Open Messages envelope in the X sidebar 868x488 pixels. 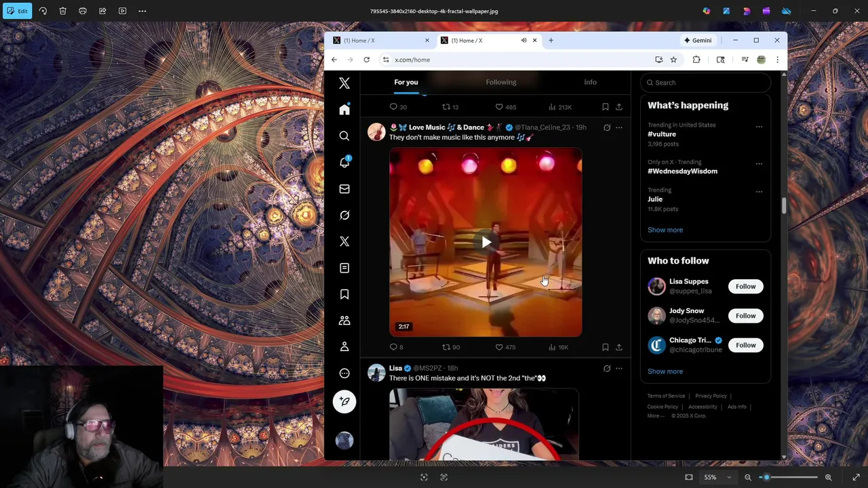(x=344, y=189)
